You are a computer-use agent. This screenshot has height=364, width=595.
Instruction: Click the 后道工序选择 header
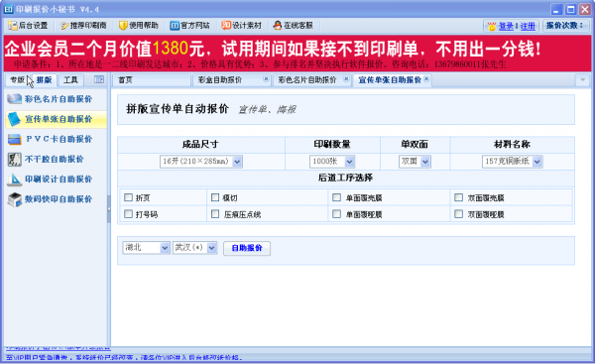click(345, 178)
